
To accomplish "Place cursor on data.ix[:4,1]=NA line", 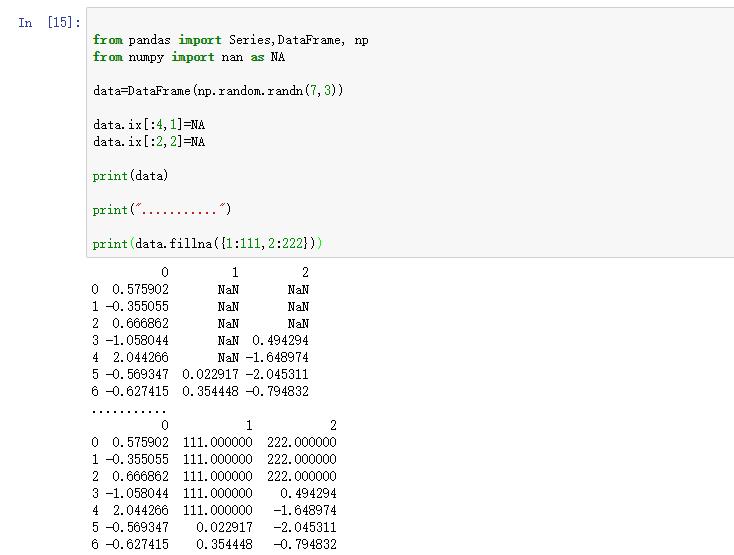I will pos(149,125).
